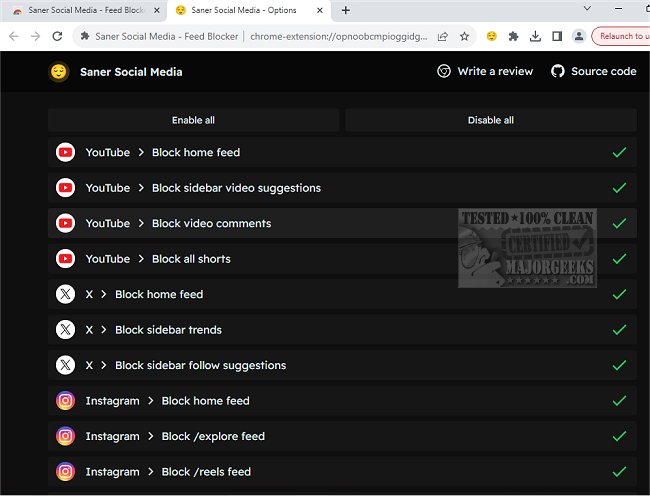Open the Source code link
This screenshot has width=650, height=496.
pos(594,71)
